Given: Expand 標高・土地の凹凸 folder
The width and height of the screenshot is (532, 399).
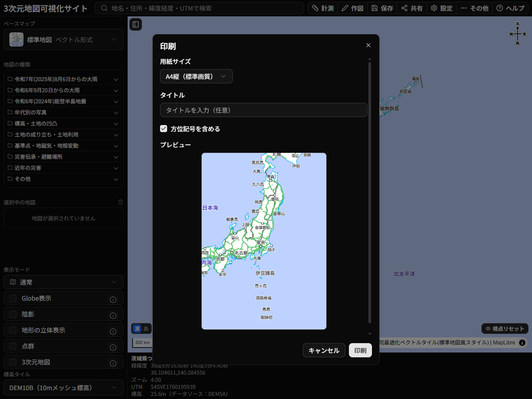Looking at the screenshot, I should (63, 123).
